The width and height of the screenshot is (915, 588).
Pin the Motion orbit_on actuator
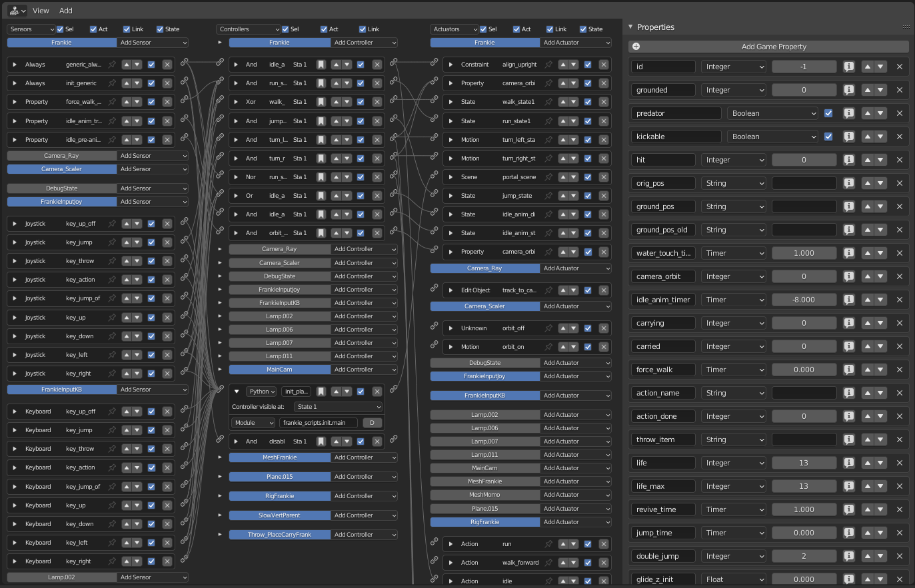pyautogui.click(x=548, y=347)
